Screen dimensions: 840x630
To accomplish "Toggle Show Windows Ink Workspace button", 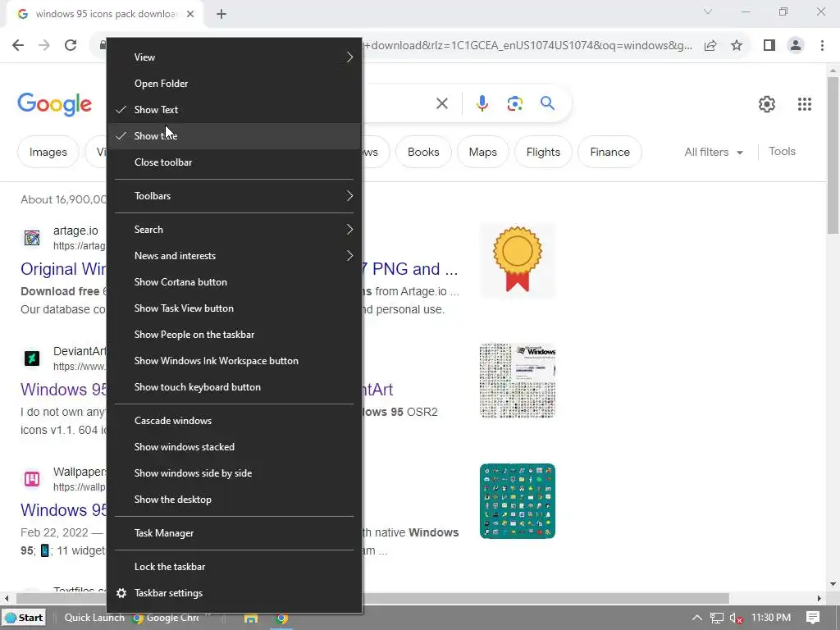I will pyautogui.click(x=234, y=361).
